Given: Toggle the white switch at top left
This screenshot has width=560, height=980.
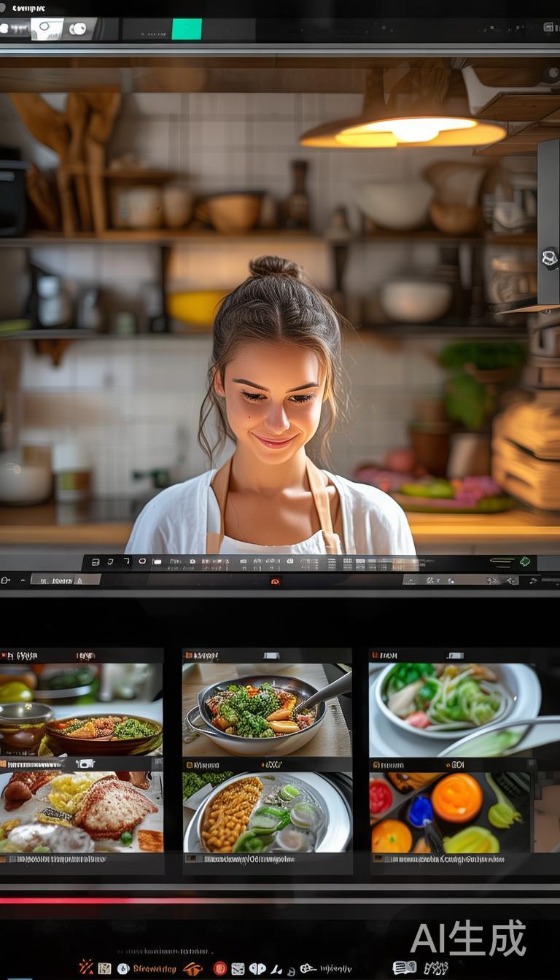Looking at the screenshot, I should pos(47,29).
